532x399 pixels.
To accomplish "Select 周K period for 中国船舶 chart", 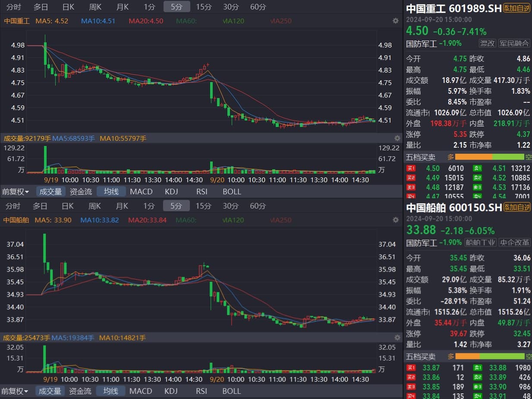I will coord(95,206).
